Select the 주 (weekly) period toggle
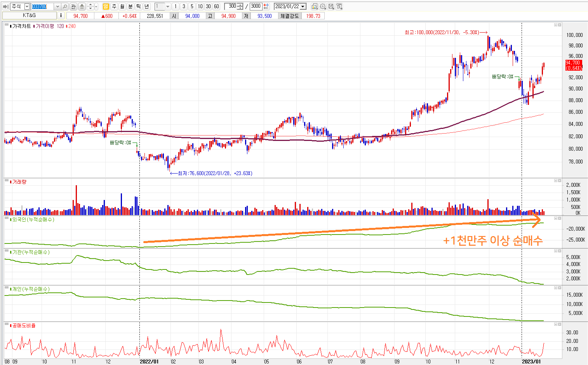Viewport: 588px width, 365px height. [114, 7]
